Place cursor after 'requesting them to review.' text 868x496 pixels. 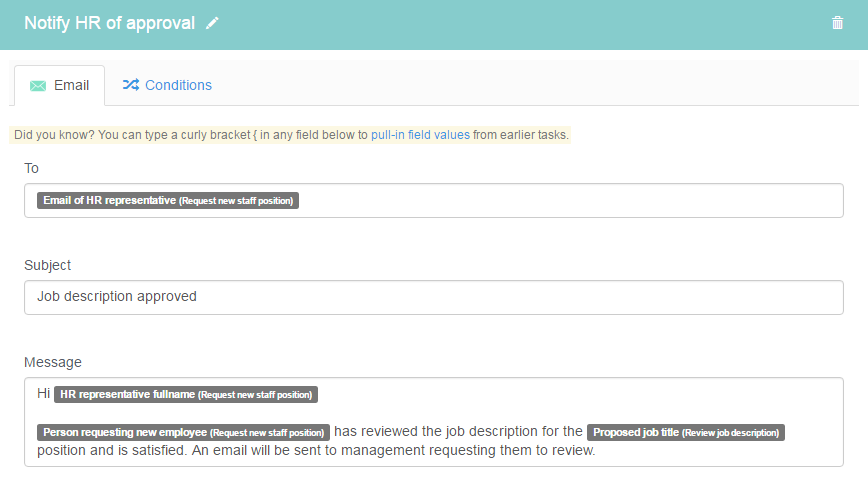[x=597, y=451]
